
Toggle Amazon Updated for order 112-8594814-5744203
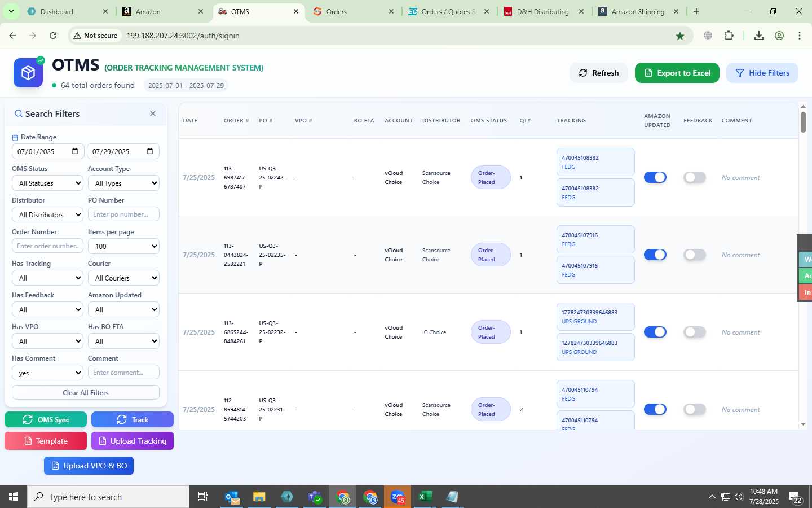coord(655,409)
